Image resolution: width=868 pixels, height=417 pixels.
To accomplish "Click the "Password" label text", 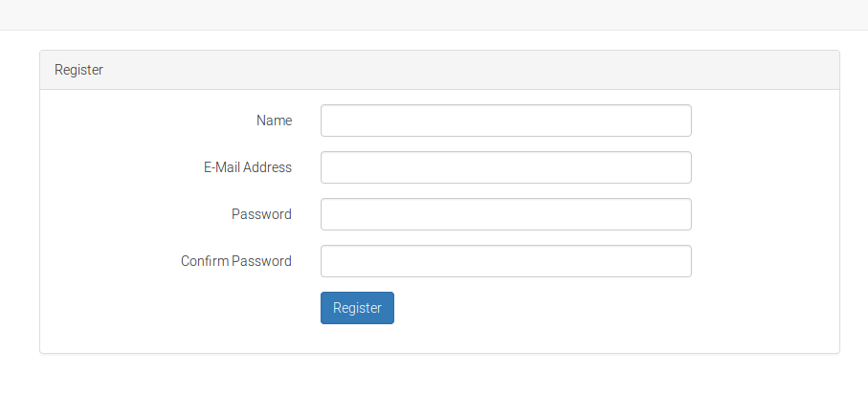I will click(261, 214).
